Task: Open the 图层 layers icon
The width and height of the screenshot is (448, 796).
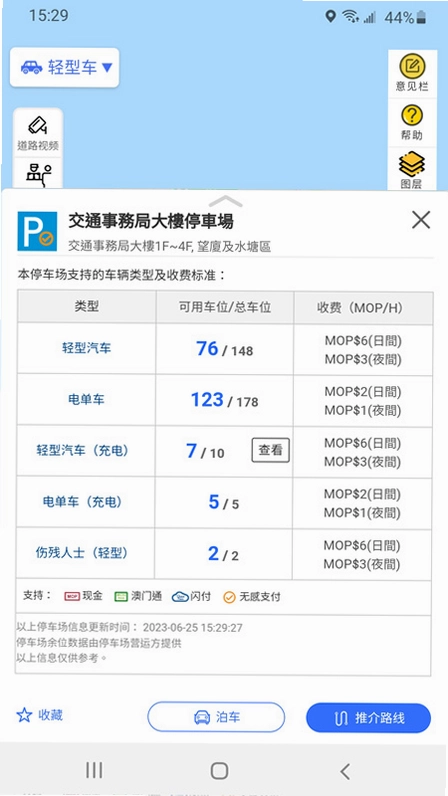Action: [x=412, y=170]
